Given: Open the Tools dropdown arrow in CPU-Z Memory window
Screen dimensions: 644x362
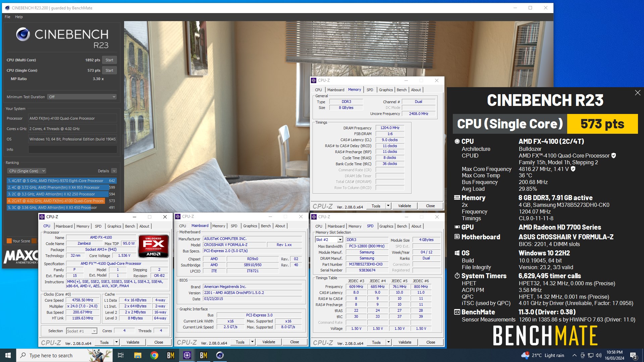Looking at the screenshot, I should [x=388, y=206].
